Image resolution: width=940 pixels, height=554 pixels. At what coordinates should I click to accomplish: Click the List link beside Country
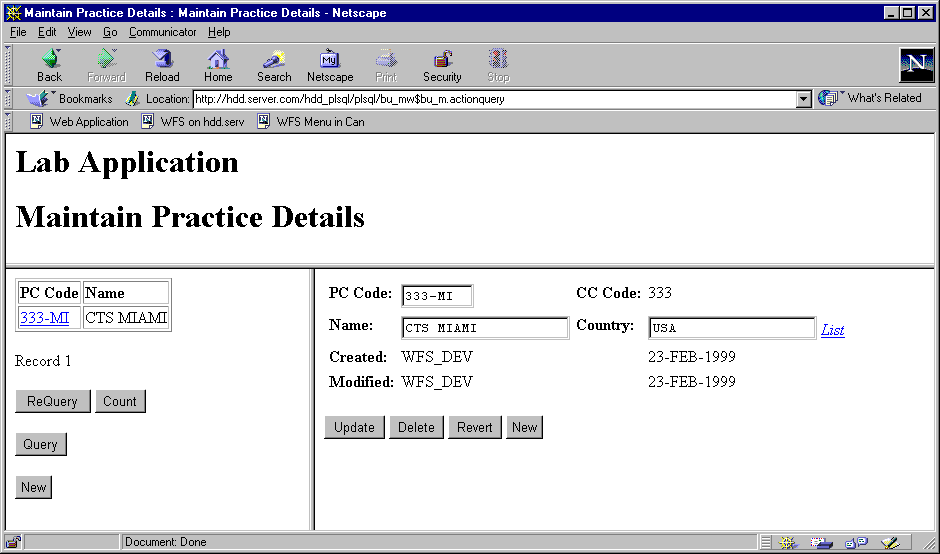tap(832, 330)
